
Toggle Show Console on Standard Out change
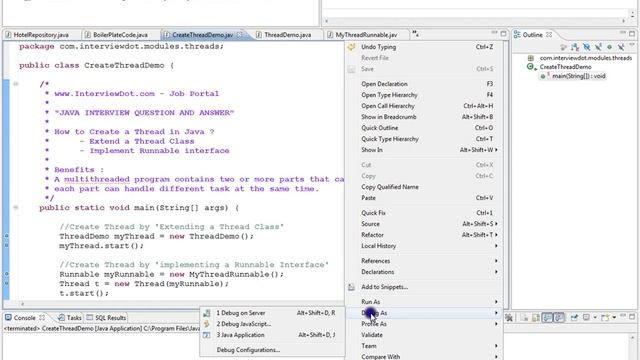coord(547,318)
